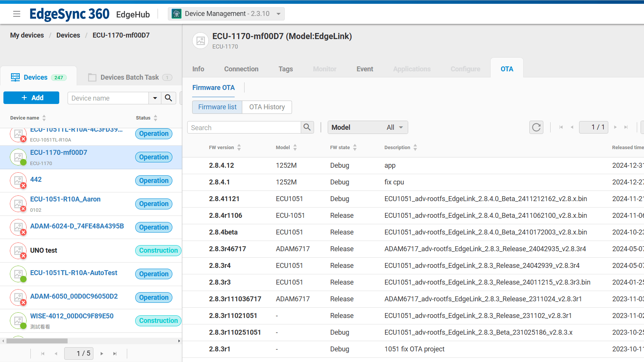Open the Model filter dropdown

[368, 127]
